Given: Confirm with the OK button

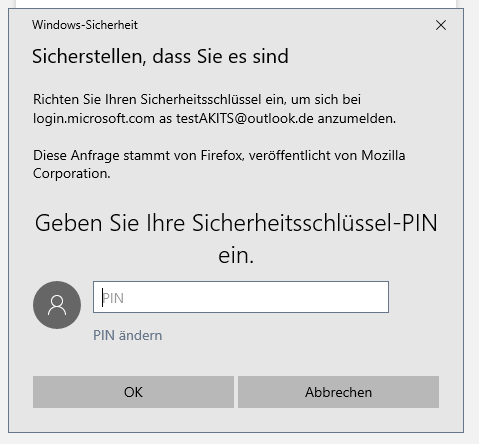Looking at the screenshot, I should coord(133,392).
